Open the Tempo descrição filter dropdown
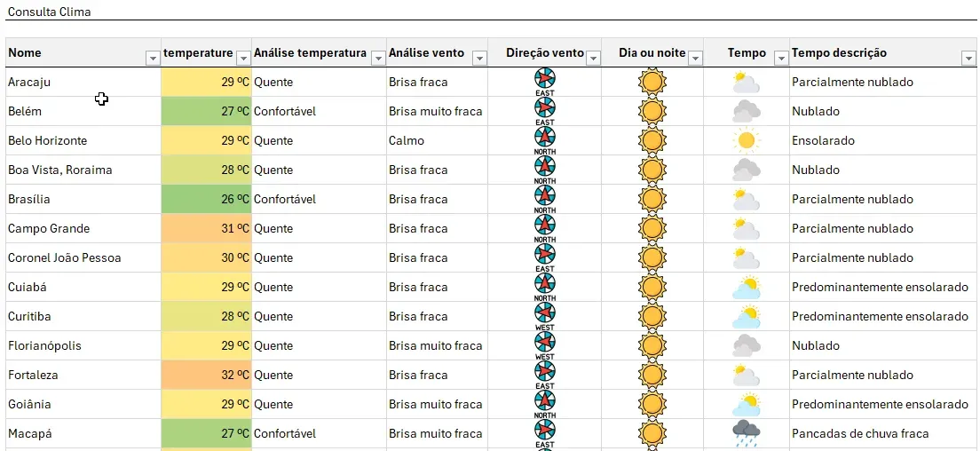 point(968,58)
